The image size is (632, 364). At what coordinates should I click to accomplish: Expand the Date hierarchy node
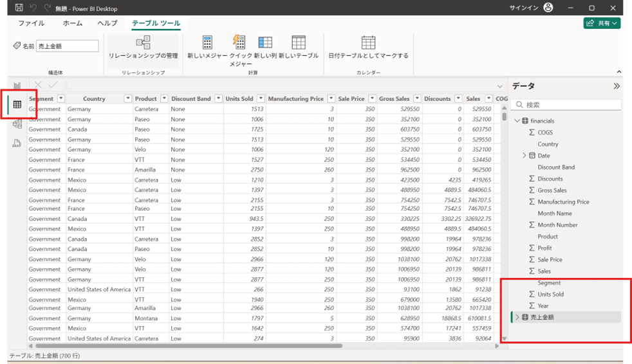[525, 156]
